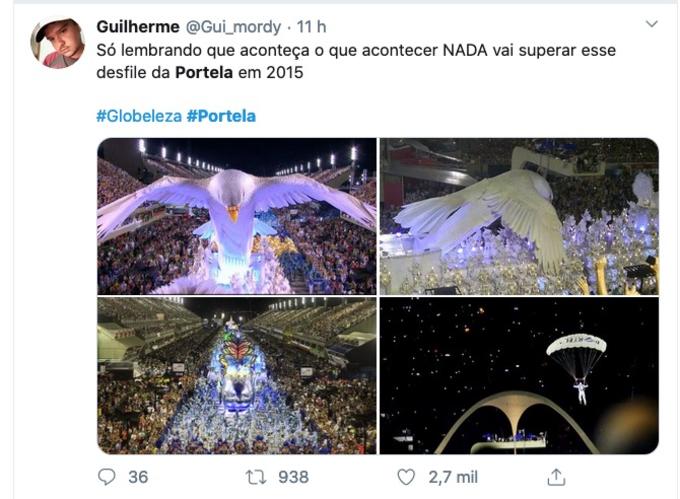
Task: Open the parachutist over arch photo
Action: click(x=519, y=375)
